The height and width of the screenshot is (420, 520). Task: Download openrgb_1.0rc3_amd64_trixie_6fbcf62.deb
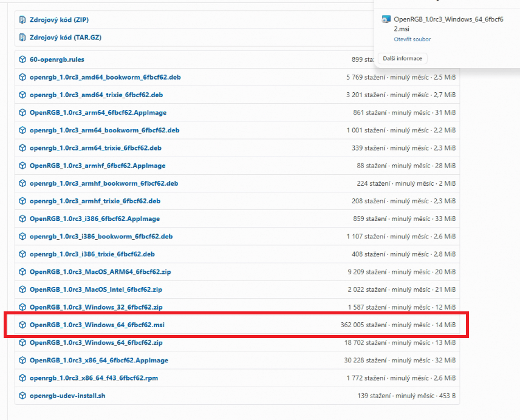[96, 95]
